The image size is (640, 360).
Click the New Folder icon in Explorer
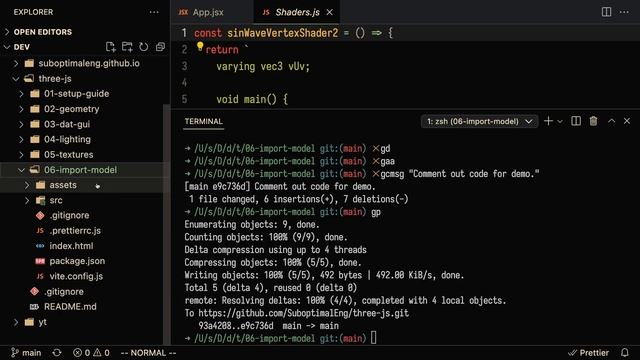(127, 47)
